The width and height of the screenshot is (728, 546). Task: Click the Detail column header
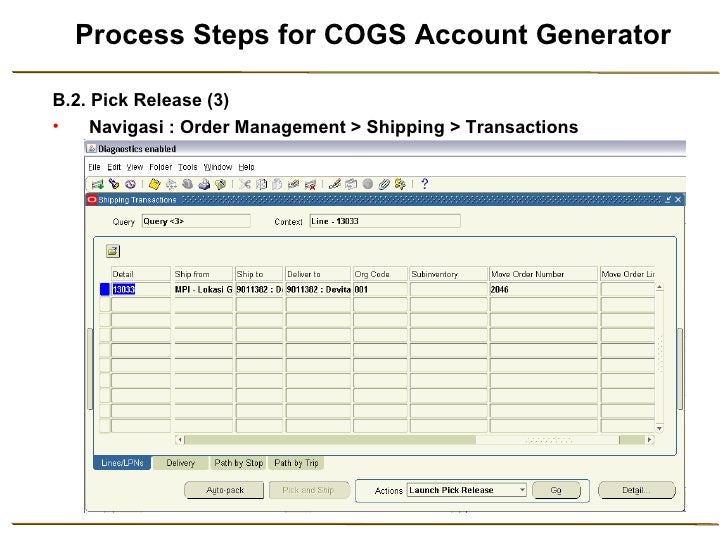tap(141, 274)
